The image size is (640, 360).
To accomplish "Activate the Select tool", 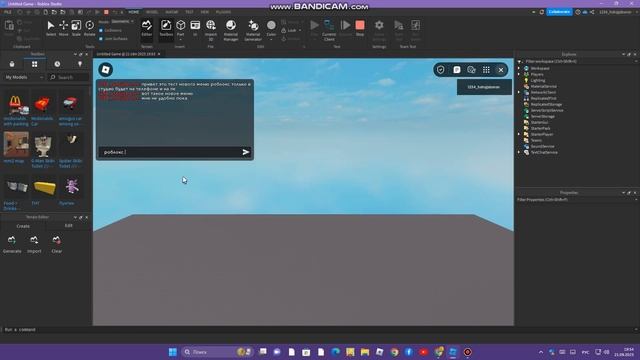I will tap(51, 28).
